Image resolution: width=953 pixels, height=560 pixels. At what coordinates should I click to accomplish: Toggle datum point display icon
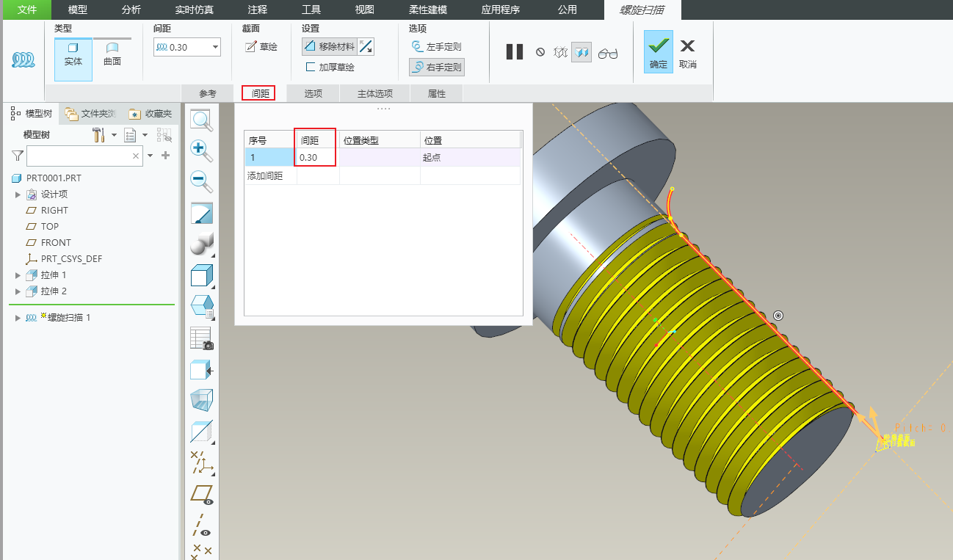[x=201, y=551]
